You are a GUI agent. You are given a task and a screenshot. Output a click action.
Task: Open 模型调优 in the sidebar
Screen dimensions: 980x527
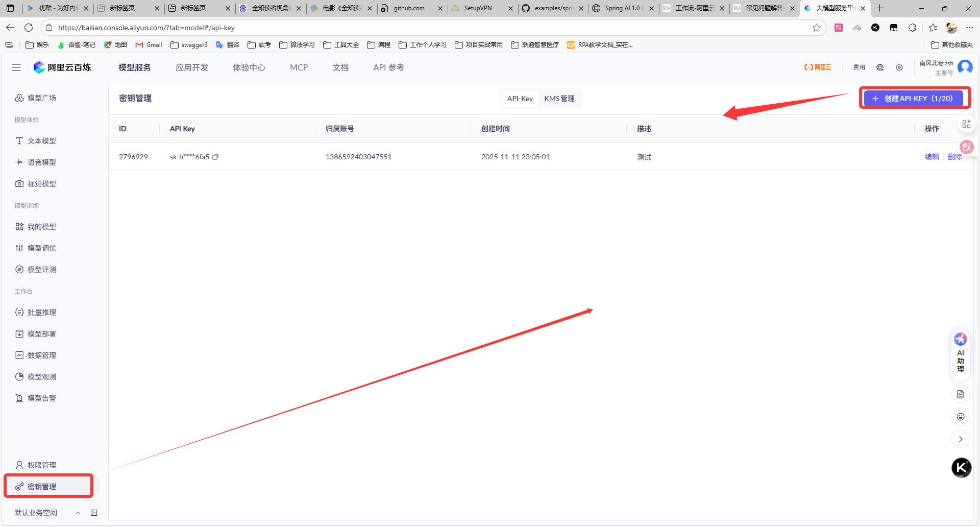point(36,248)
